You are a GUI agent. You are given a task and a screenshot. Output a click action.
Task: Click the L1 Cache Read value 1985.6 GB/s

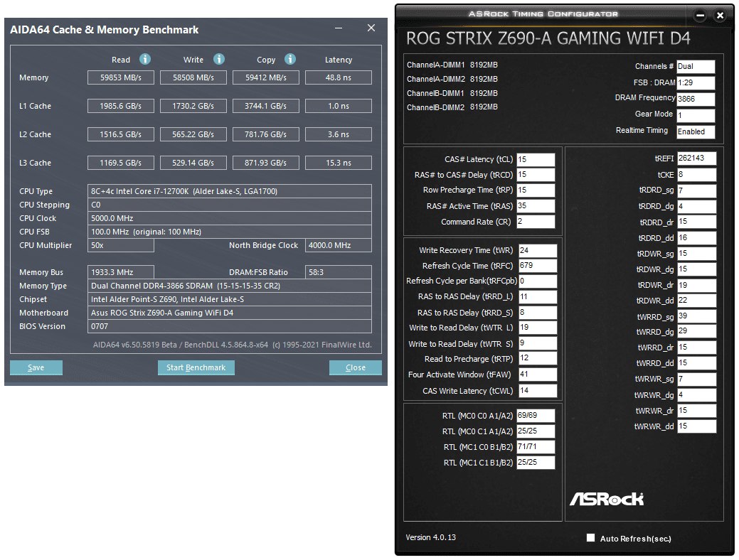(x=121, y=106)
